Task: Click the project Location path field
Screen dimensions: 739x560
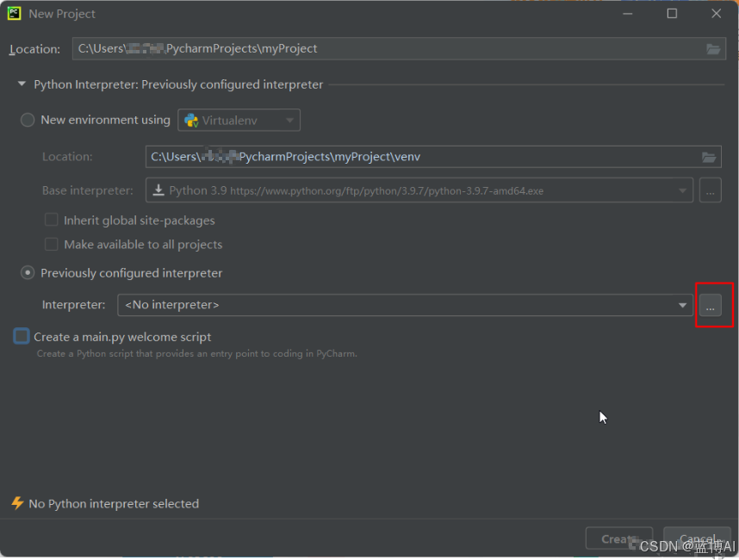Action: coord(399,48)
